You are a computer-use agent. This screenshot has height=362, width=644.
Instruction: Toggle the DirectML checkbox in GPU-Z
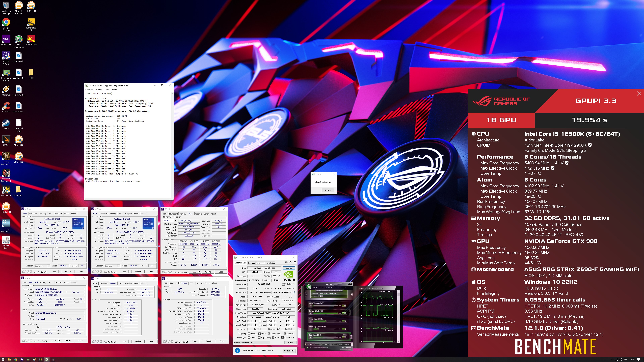point(285,334)
